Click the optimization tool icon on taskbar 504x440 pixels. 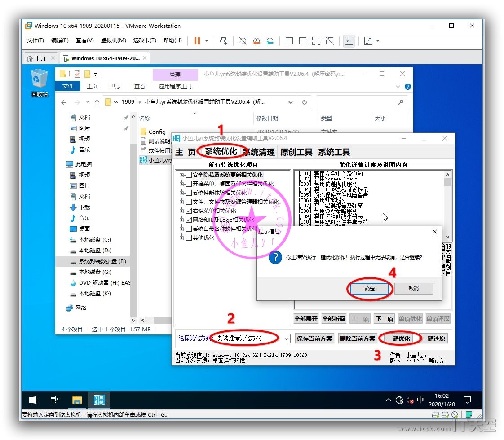pyautogui.click(x=99, y=400)
